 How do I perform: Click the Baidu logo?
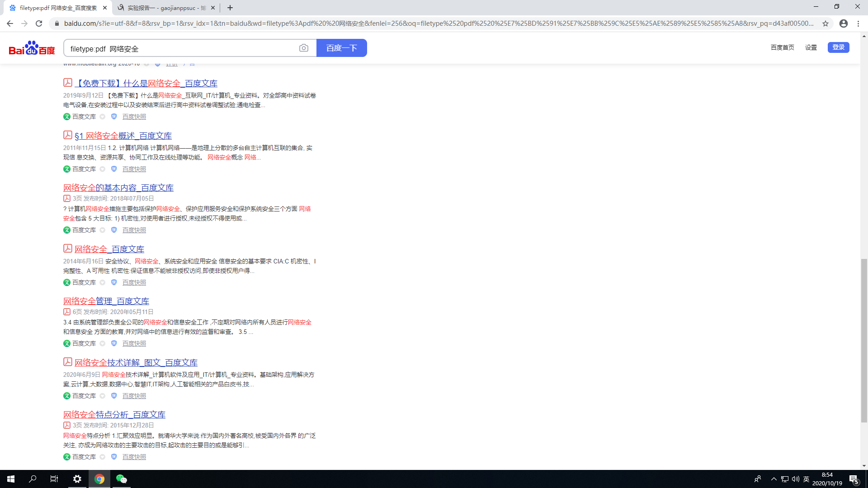pyautogui.click(x=32, y=48)
